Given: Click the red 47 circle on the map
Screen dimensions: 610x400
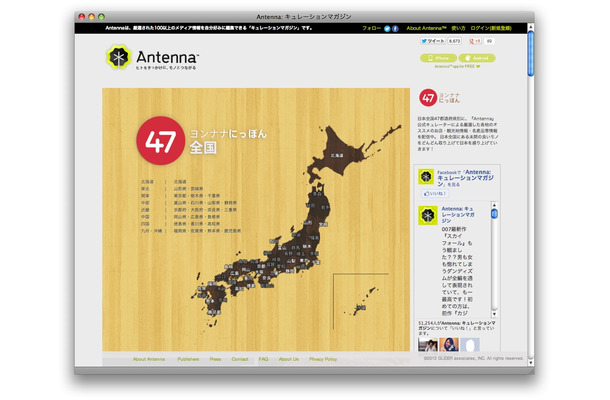Looking at the screenshot, I should click(160, 140).
